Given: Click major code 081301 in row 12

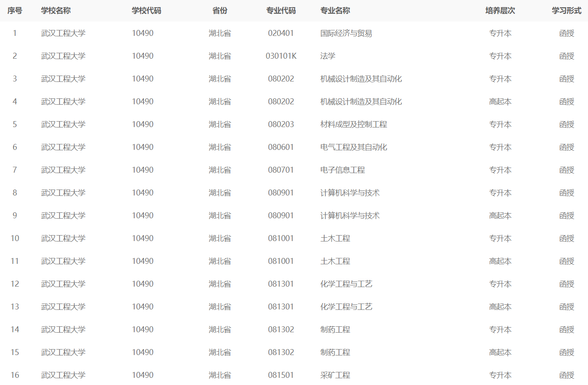Looking at the screenshot, I should (281, 284).
